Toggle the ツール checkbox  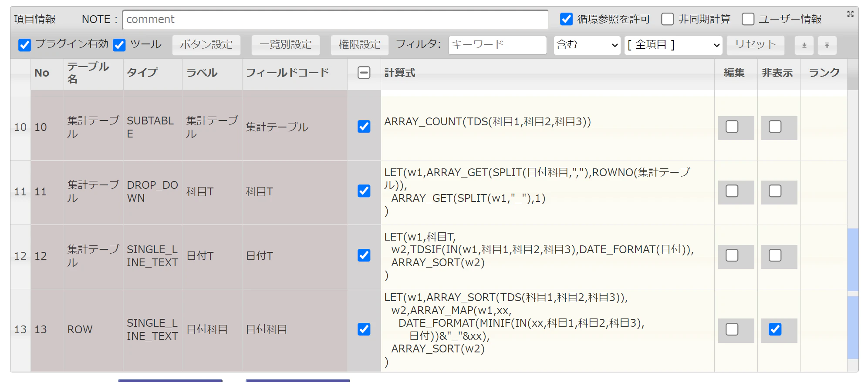point(119,45)
